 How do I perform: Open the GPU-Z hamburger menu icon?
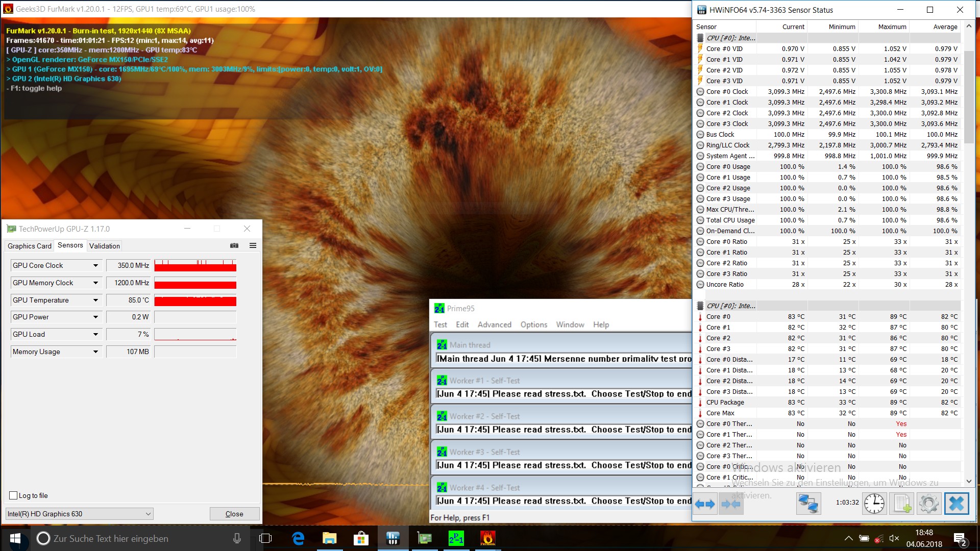(x=253, y=246)
